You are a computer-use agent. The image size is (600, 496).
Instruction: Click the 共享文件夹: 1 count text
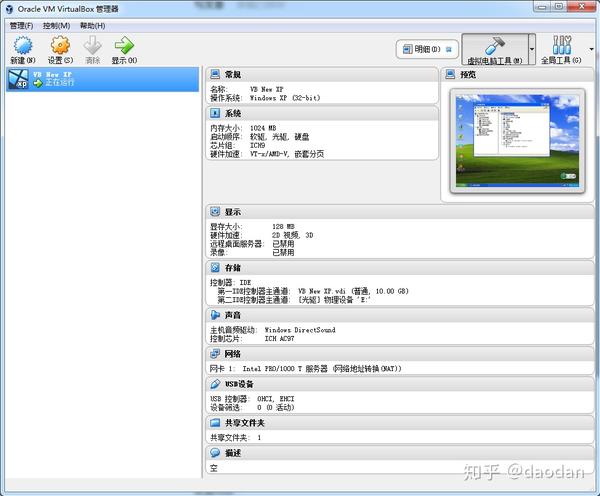[236, 438]
